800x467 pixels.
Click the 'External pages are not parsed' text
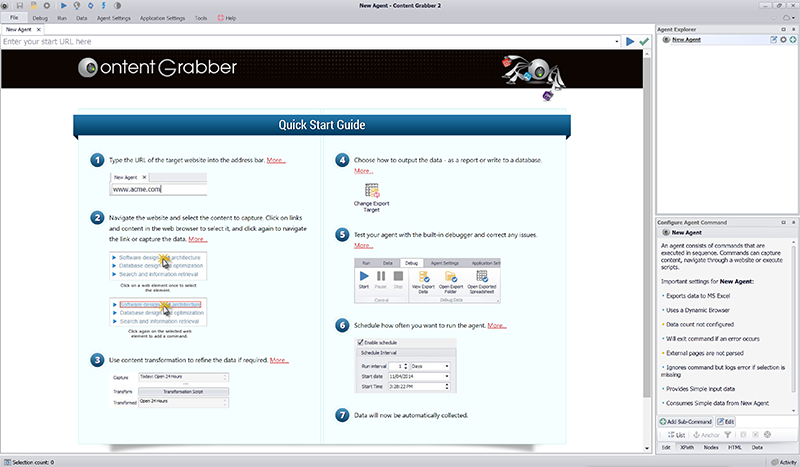[705, 353]
